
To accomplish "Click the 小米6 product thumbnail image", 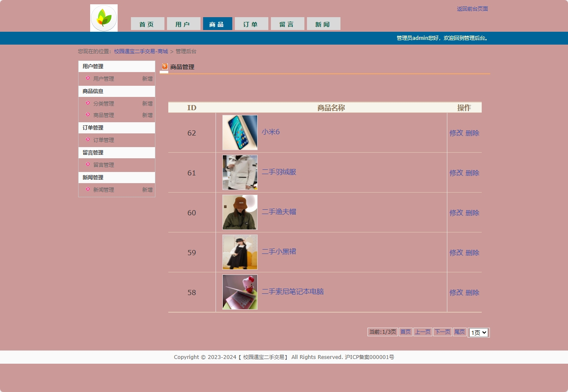I will coord(240,133).
